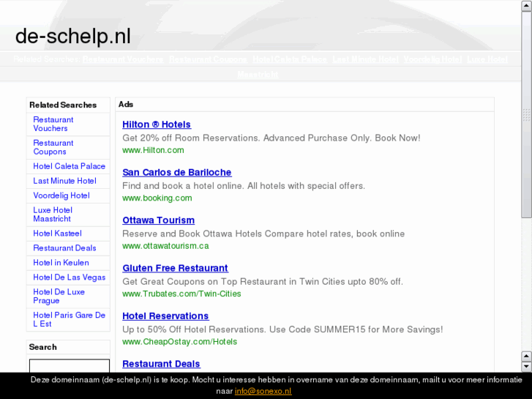
Task: Select Luxe Hotel Maastricht in sidebar
Action: (x=53, y=215)
